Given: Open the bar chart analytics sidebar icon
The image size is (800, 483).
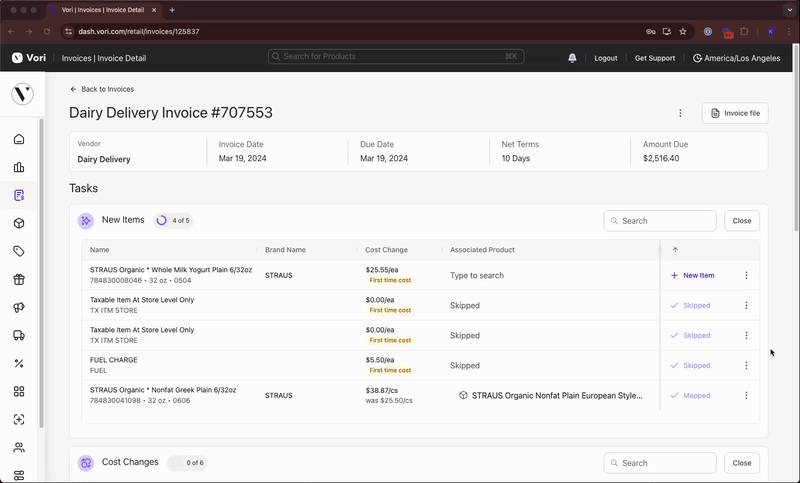Looking at the screenshot, I should [19, 167].
